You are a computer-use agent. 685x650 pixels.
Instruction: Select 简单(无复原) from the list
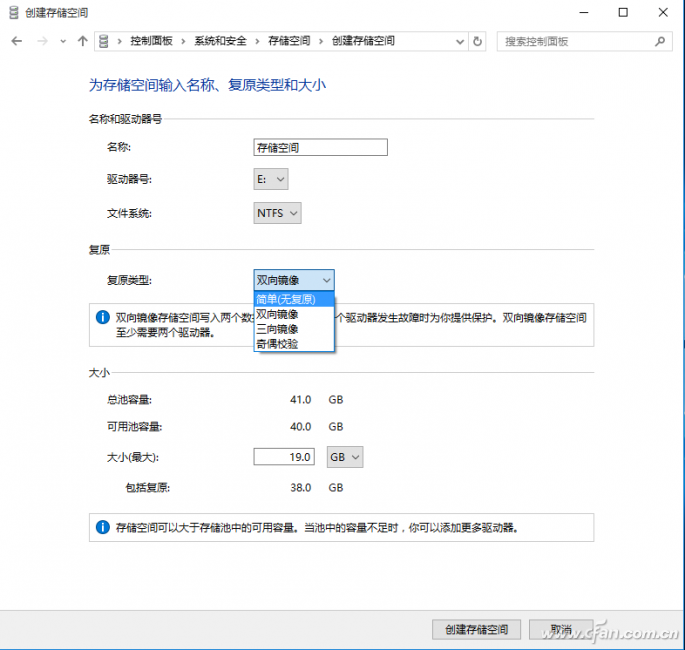click(x=294, y=299)
